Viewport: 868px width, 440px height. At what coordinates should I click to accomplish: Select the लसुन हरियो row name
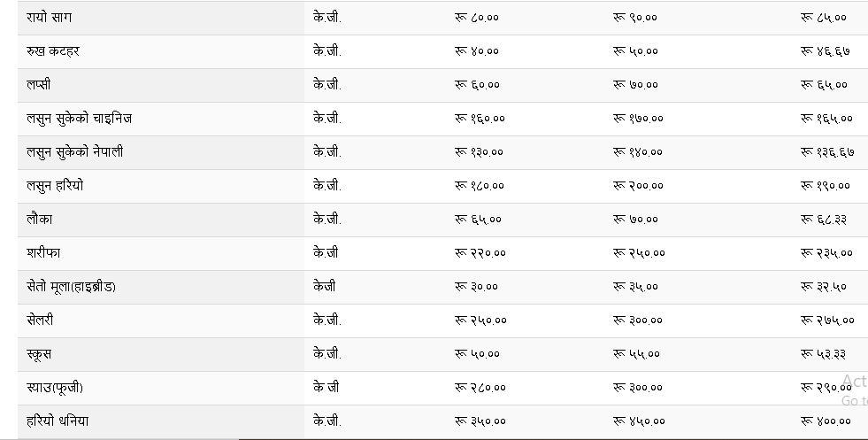click(x=56, y=186)
